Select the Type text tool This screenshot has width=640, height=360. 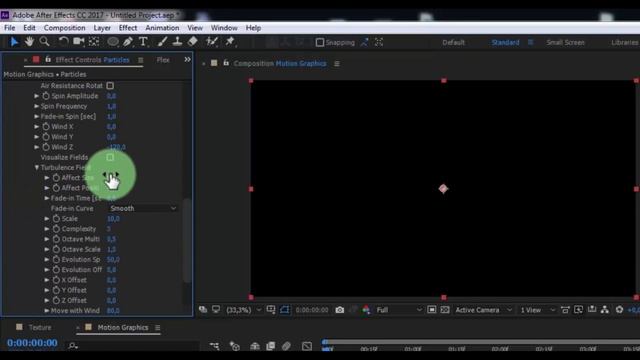point(143,42)
